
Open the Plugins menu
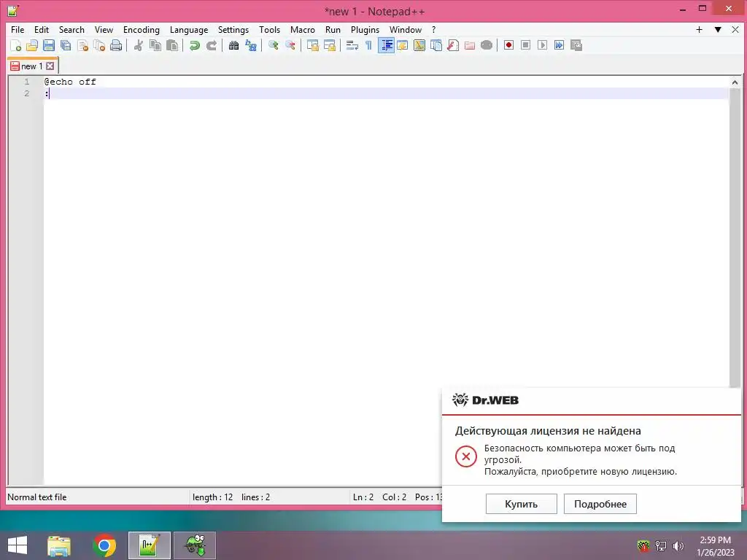click(x=365, y=29)
